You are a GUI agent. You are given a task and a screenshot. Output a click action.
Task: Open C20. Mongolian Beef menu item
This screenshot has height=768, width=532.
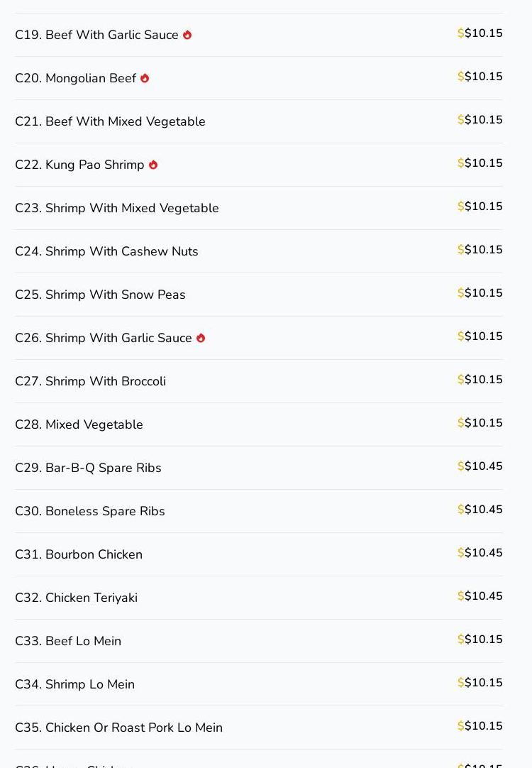pos(75,78)
